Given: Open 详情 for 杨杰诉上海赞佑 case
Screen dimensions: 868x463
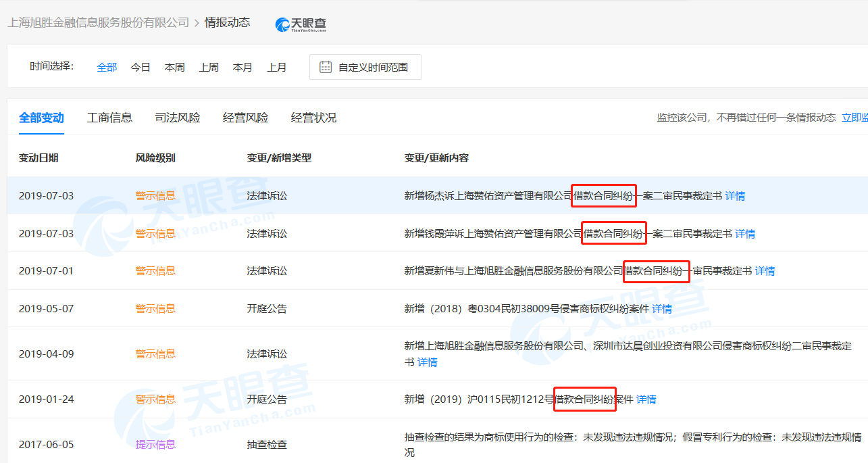Looking at the screenshot, I should [x=735, y=196].
